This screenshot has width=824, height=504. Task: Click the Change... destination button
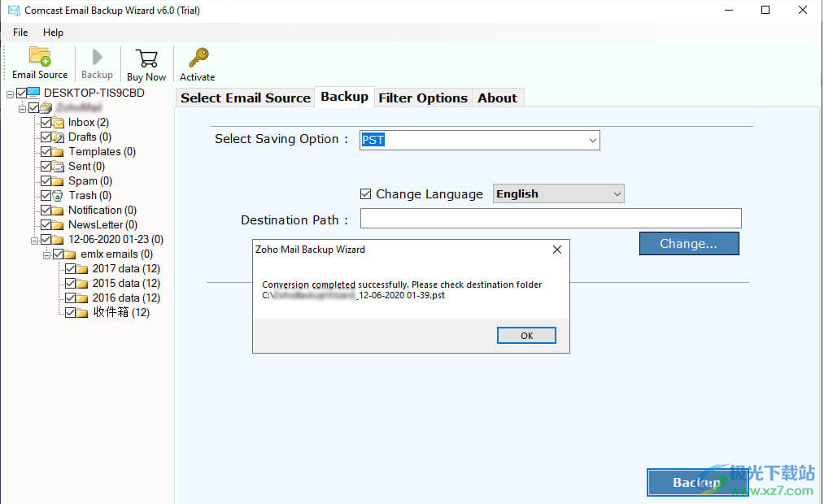[x=689, y=244]
